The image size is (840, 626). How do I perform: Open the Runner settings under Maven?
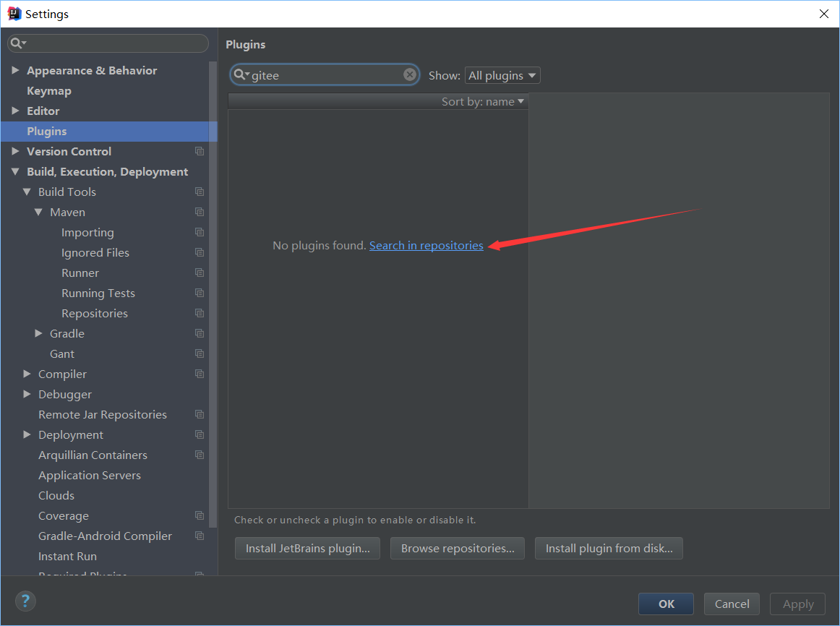[x=80, y=273]
